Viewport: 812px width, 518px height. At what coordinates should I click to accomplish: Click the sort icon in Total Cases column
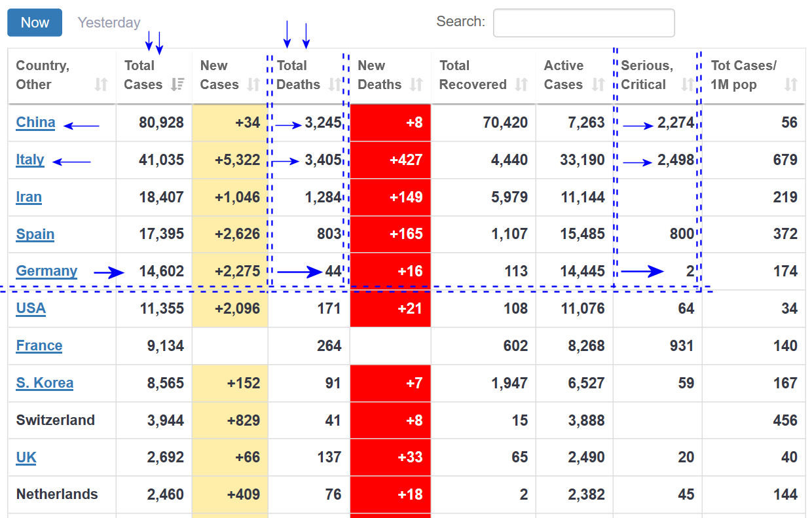[177, 84]
